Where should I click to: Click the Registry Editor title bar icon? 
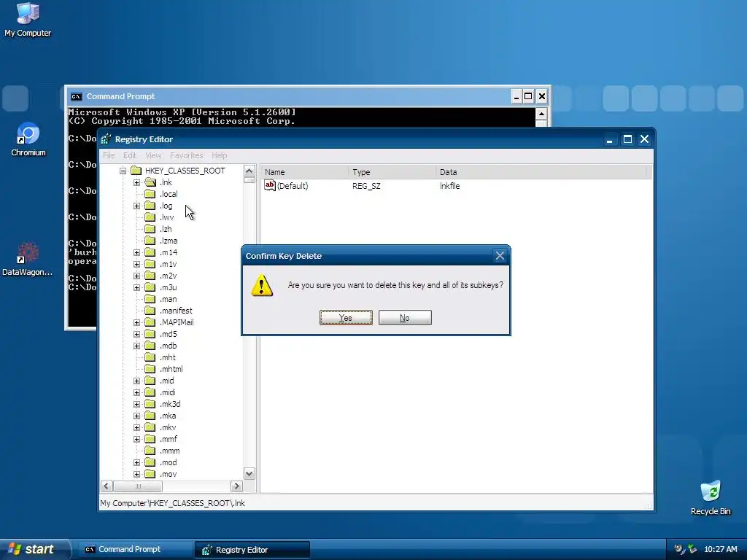(x=107, y=139)
